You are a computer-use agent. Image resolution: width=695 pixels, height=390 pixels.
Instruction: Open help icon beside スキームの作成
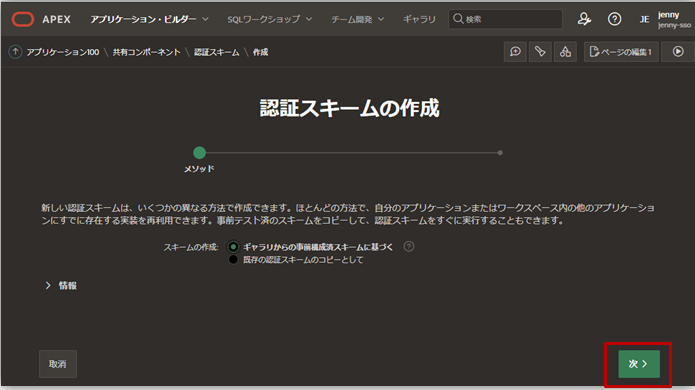click(x=409, y=246)
